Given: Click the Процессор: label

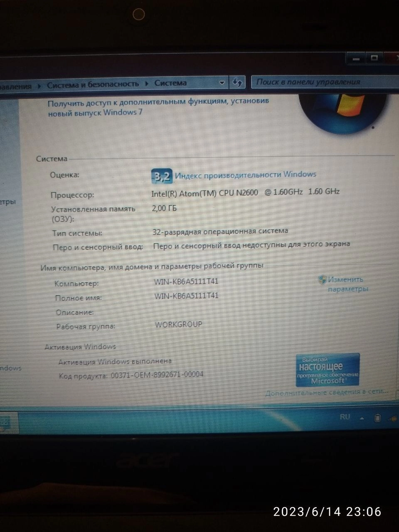Looking at the screenshot, I should coord(72,195).
